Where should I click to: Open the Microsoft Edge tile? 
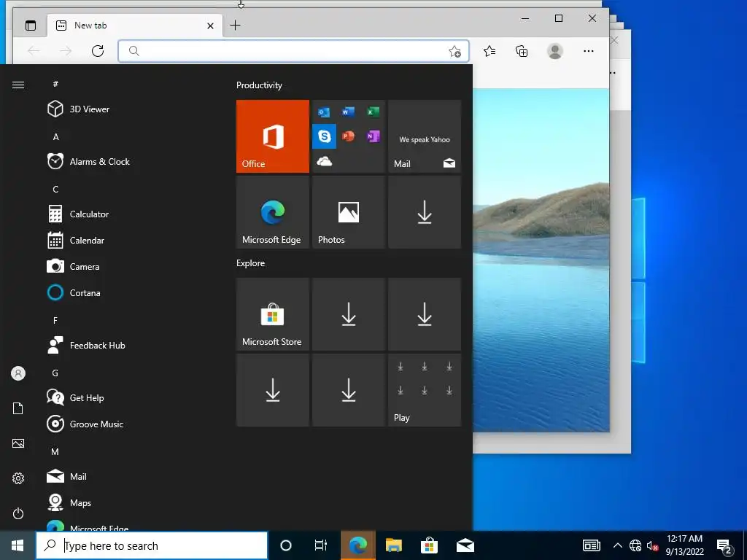[x=273, y=212]
